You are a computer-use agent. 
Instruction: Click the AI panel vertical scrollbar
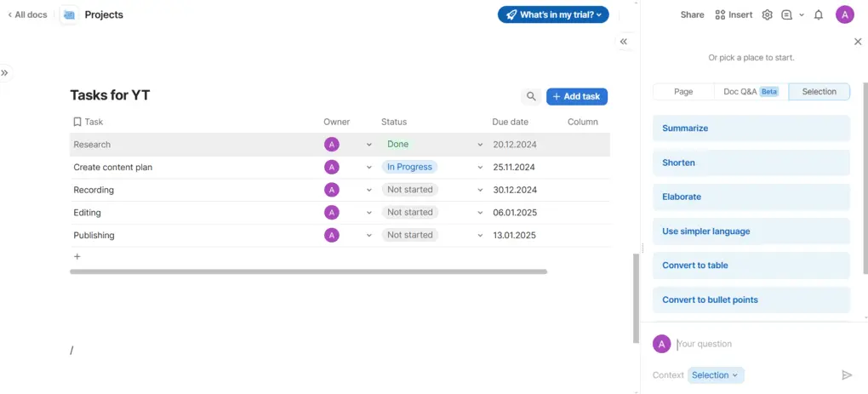[x=865, y=177]
